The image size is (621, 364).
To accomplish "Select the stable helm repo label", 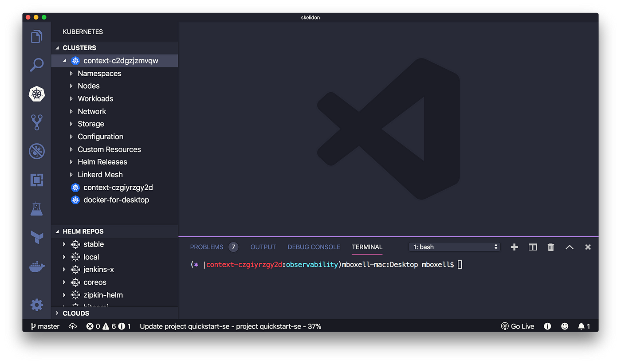I will [94, 244].
